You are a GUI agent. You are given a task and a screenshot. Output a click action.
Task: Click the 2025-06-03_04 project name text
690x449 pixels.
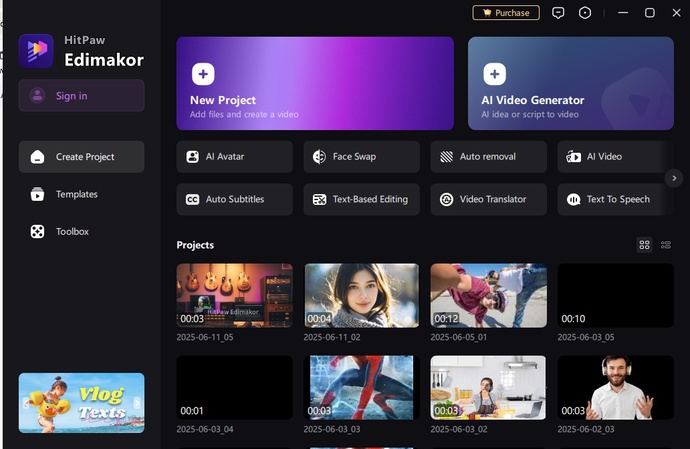pos(205,429)
